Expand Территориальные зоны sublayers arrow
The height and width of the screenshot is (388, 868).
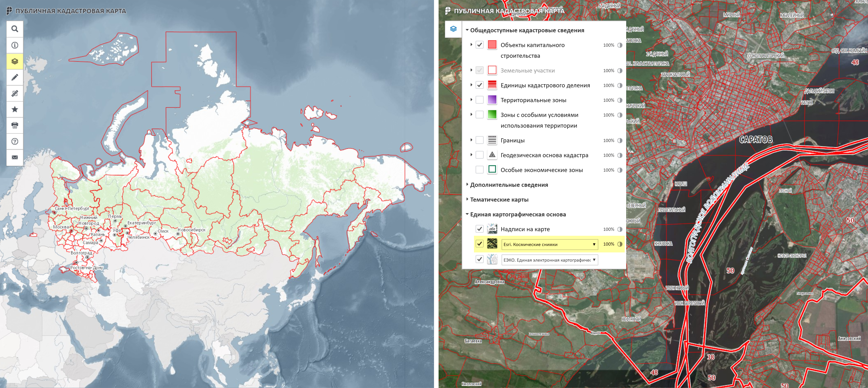coord(471,100)
